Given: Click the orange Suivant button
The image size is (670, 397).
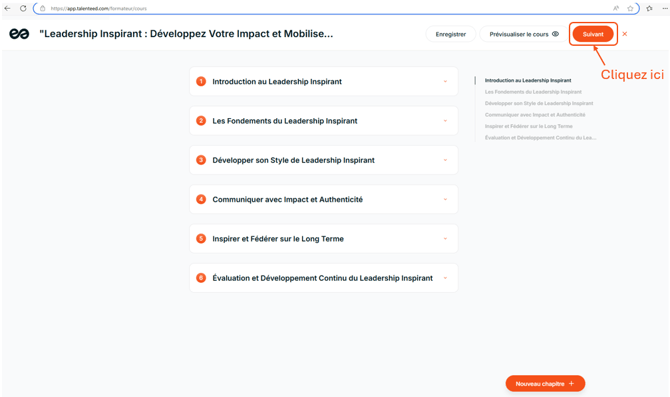Looking at the screenshot, I should click(x=593, y=34).
